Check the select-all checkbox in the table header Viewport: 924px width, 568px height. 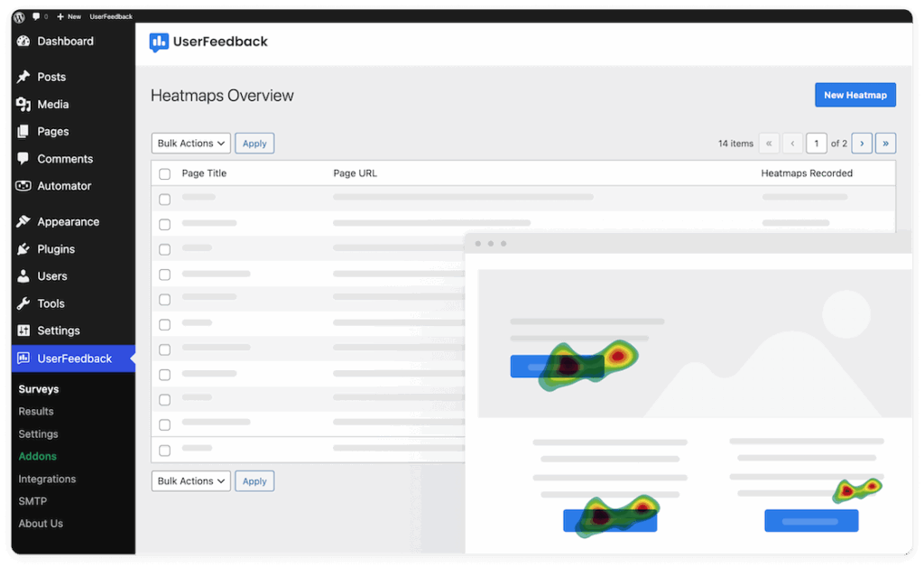[x=163, y=173]
